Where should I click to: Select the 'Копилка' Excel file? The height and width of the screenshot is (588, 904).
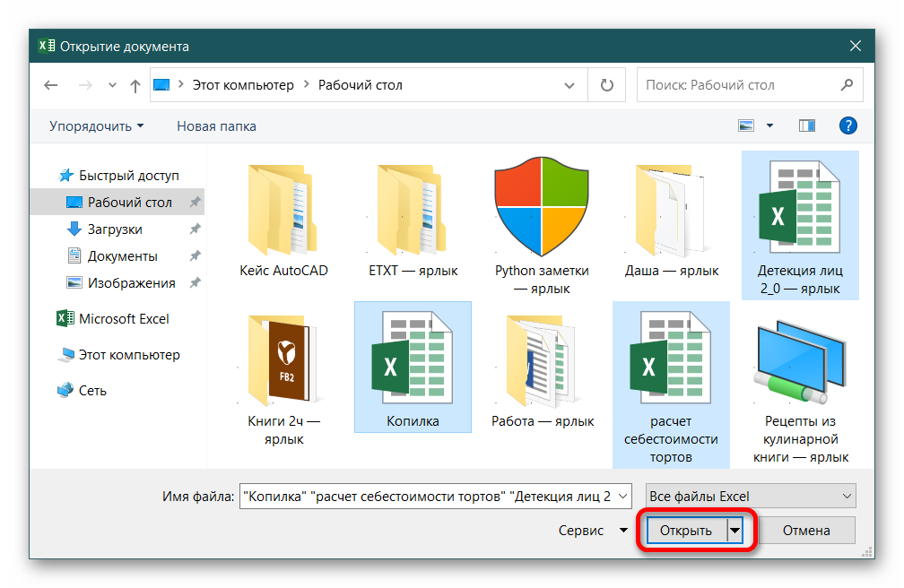(413, 367)
